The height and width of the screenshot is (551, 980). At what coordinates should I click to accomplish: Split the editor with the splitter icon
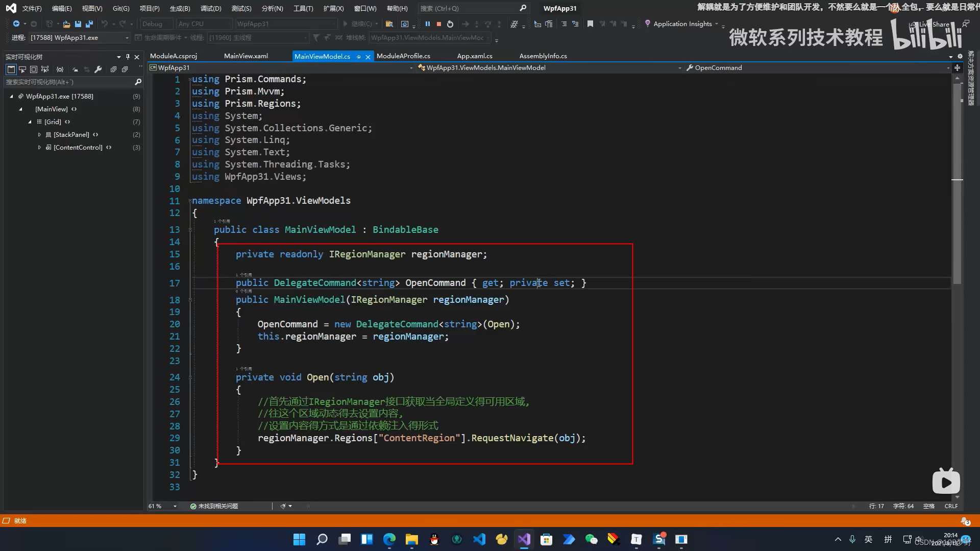click(x=957, y=67)
